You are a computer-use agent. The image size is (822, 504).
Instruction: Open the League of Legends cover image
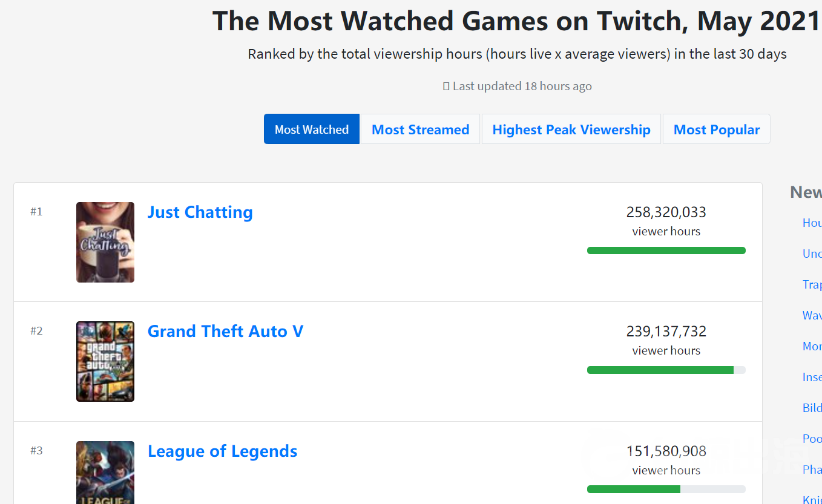point(105,473)
